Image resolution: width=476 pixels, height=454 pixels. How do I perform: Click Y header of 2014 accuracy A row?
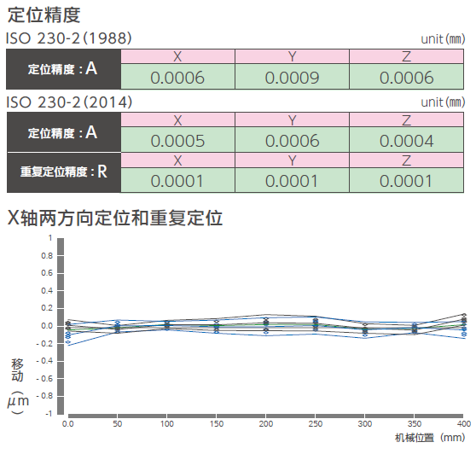click(x=292, y=120)
